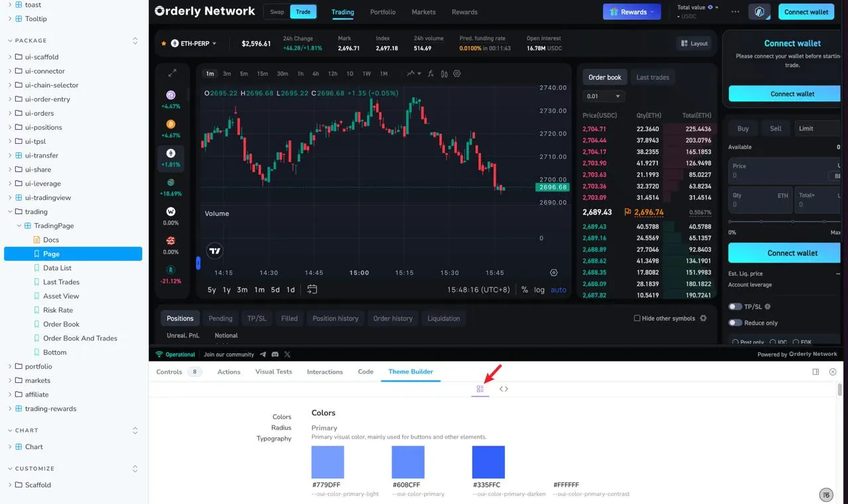
Task: Click the Connect wallet button
Action: coord(806,11)
